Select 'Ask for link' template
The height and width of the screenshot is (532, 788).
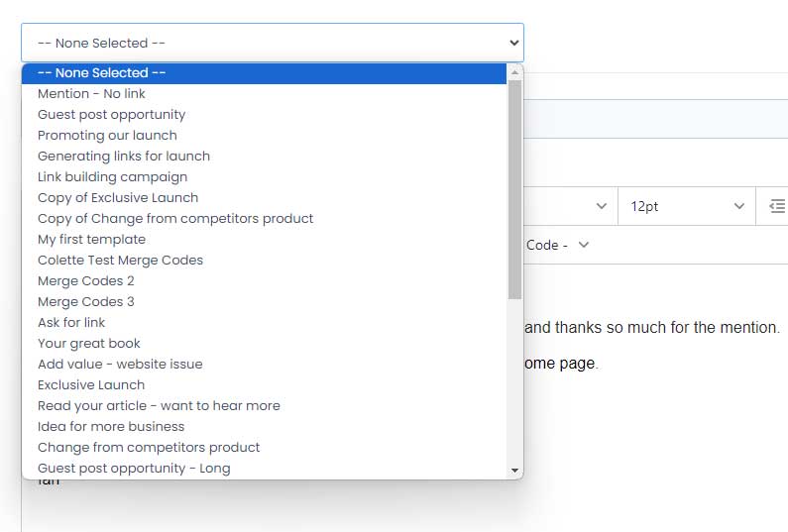coord(265,323)
